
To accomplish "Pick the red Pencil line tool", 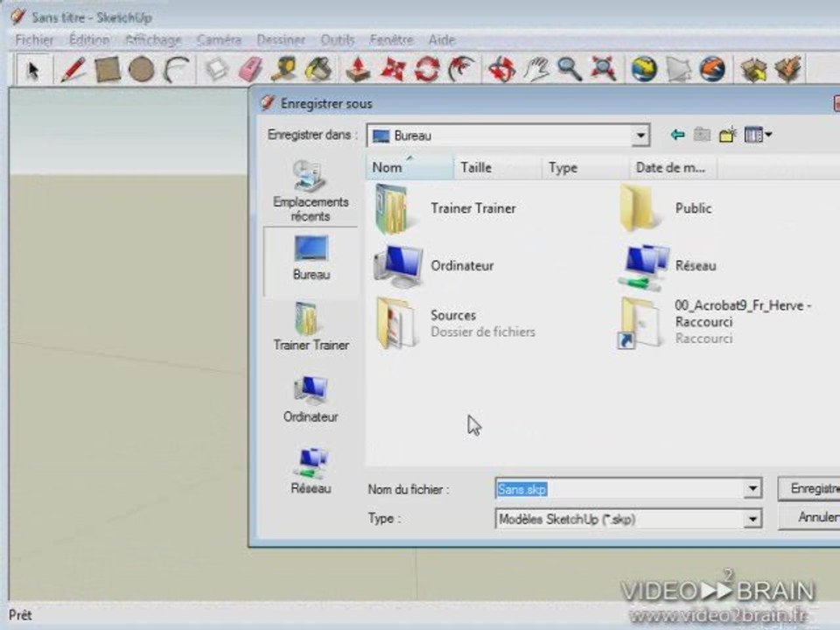I will [x=73, y=70].
